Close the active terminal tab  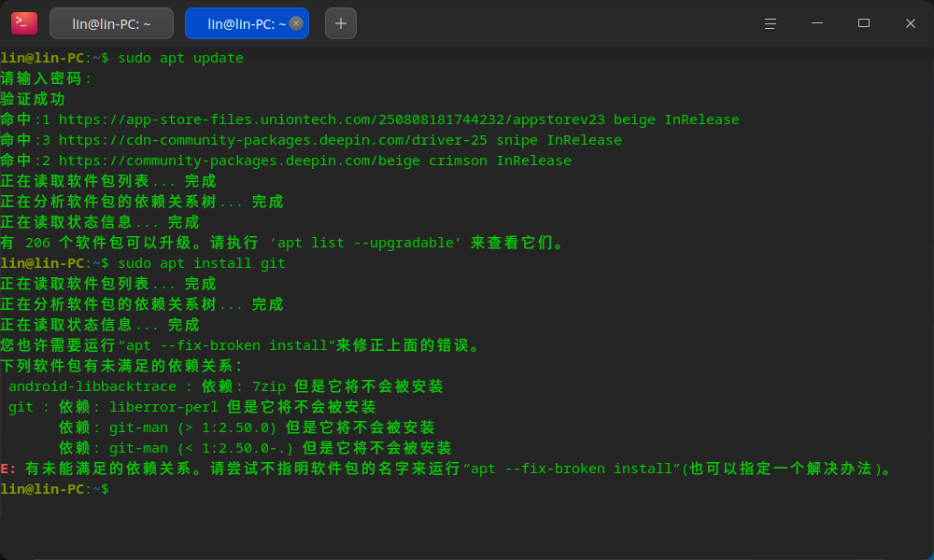coord(296,23)
